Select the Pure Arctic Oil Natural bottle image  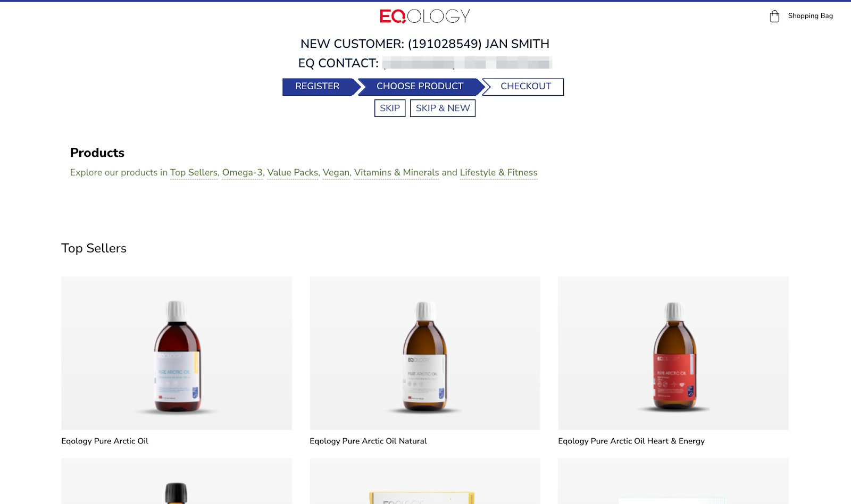coord(425,353)
